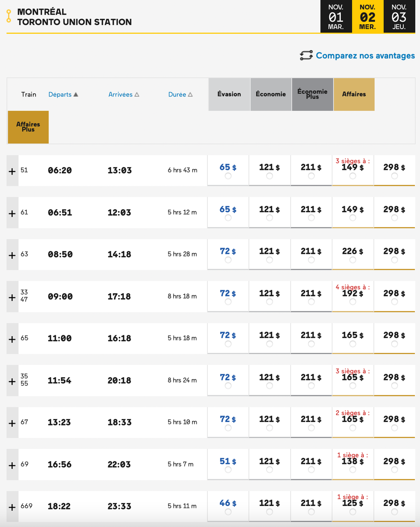Click the route icon next to Montréal
The width and height of the screenshot is (420, 527).
(8, 16)
